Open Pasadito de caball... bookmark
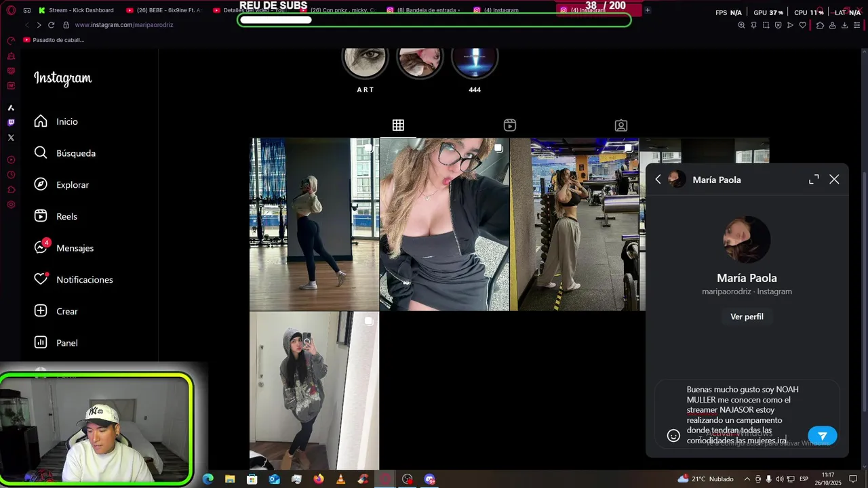The width and height of the screenshot is (868, 488). click(54, 40)
